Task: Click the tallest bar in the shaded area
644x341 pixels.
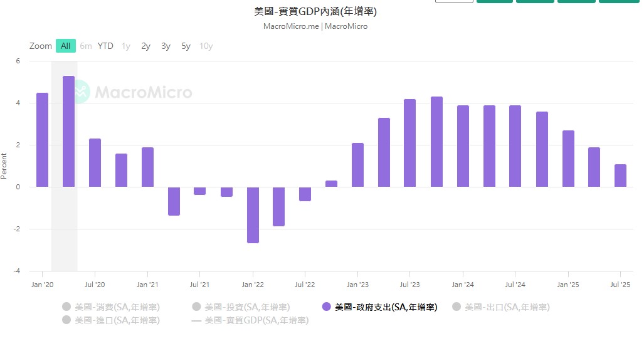Action: pyautogui.click(x=68, y=132)
